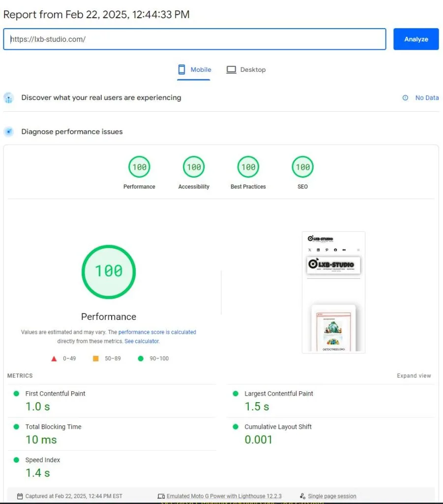443x504 pixels.
Task: Click the No Data info icon
Action: pos(405,98)
